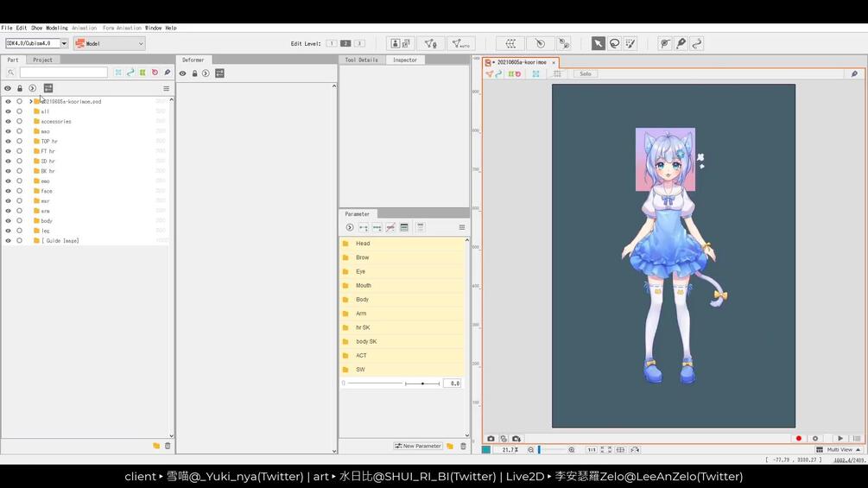Open the Manual Mesh Edit tool
Viewport: 868px width, 488px height.
click(x=431, y=43)
